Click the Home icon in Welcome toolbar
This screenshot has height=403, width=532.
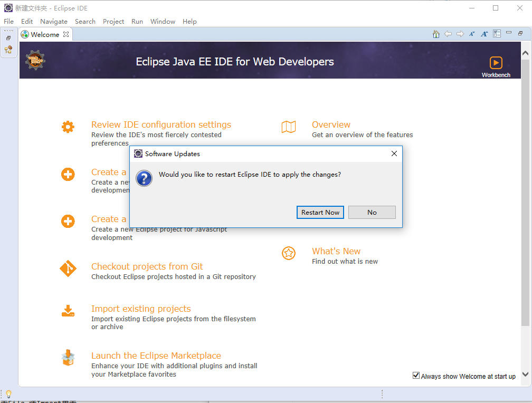tap(436, 34)
